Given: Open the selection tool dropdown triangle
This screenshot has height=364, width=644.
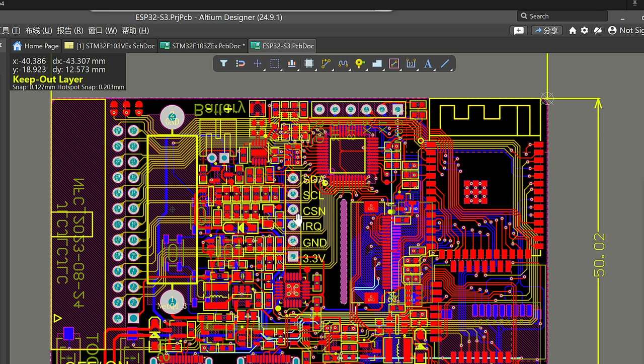Looking at the screenshot, I should (281, 69).
